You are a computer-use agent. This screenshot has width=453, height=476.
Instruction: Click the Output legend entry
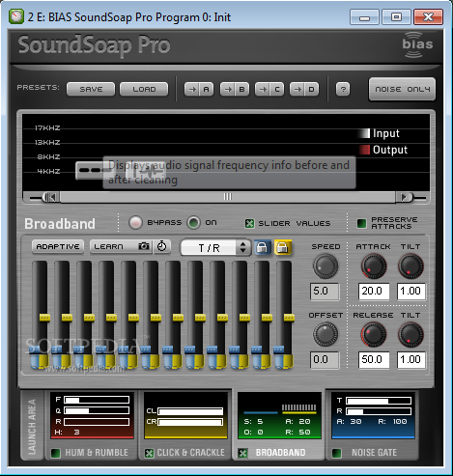coord(383,150)
